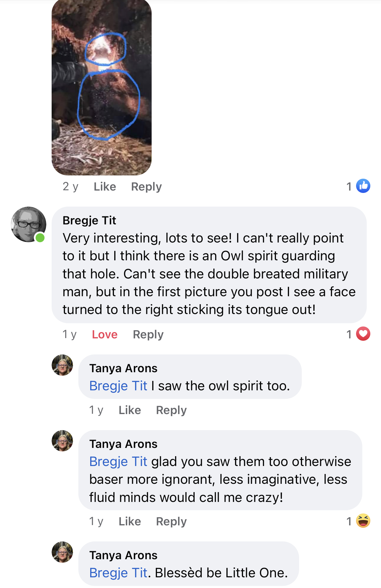Reply to the 'call me crazy' comment
Screen dimensions: 381x588
[172, 522]
